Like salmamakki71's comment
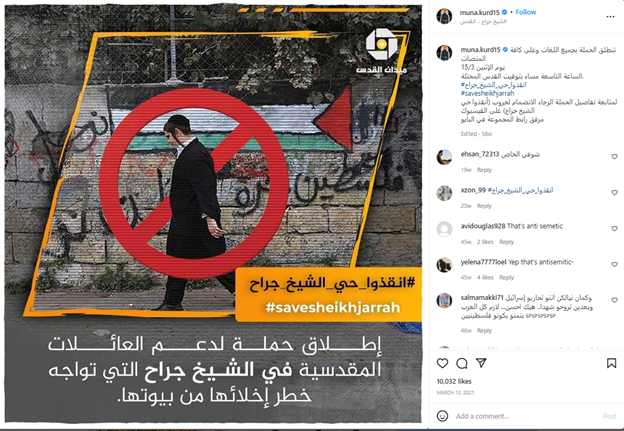 click(614, 300)
